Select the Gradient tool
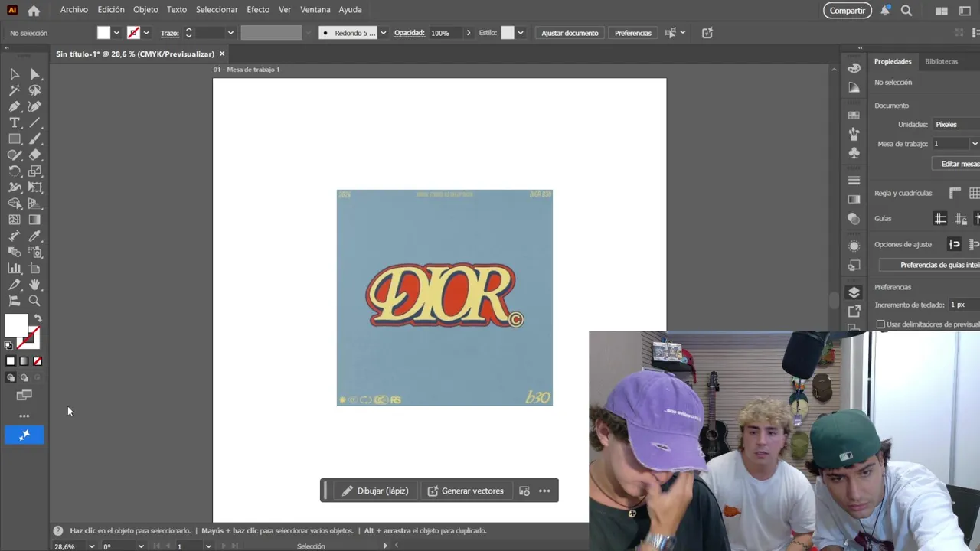Viewport: 980px width, 551px height. tap(34, 220)
